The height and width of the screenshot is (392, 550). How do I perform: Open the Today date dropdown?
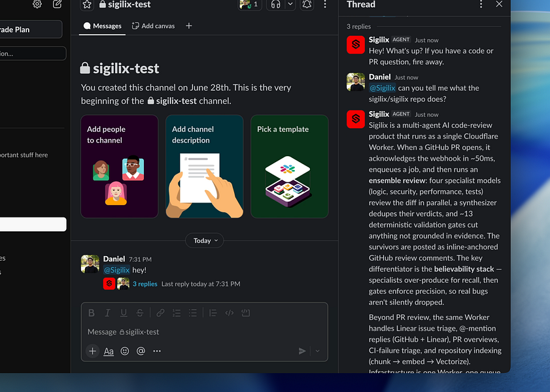coord(205,240)
